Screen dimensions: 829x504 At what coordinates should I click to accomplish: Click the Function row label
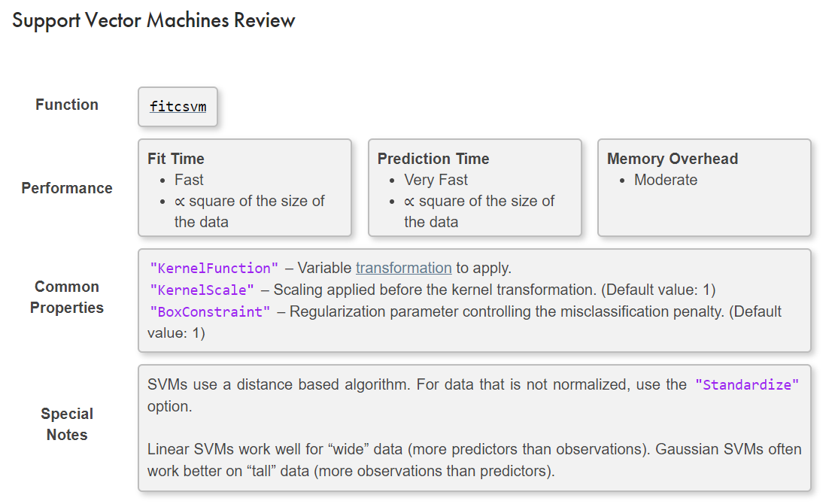pyautogui.click(x=67, y=105)
